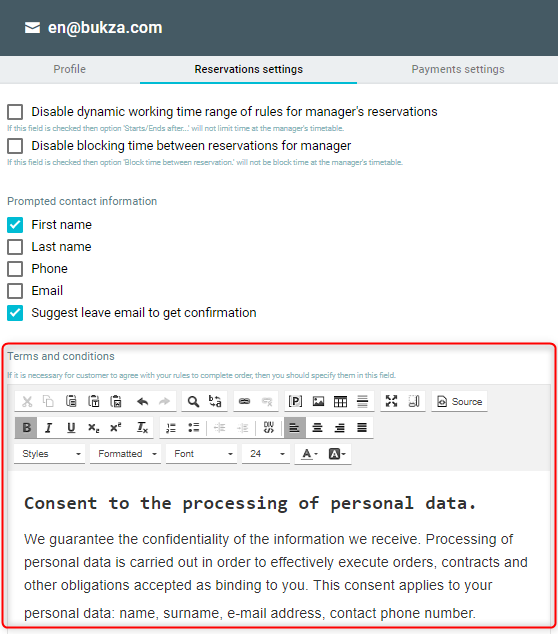Enable the Phone contact checkbox
Screen dimensions: 558x634
[15, 268]
